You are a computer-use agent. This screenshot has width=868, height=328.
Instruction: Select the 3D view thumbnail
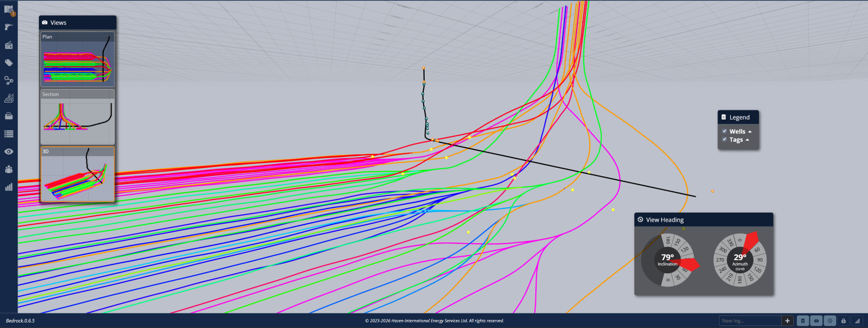point(78,174)
